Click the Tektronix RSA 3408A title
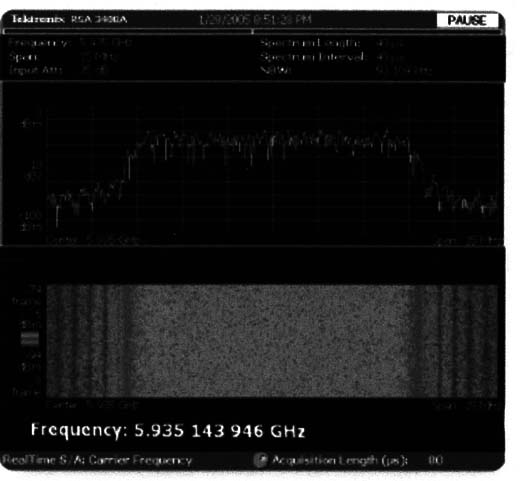Screen dimensions: 520x481 69,19
